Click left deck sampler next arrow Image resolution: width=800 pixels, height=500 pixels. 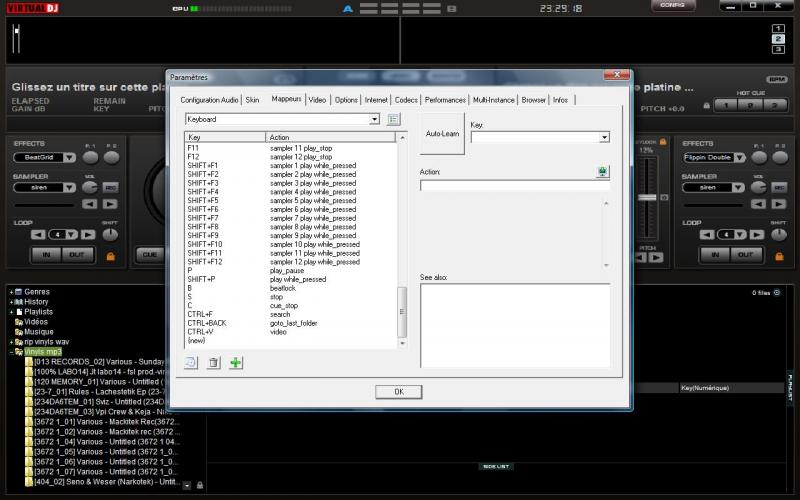pyautogui.click(x=110, y=204)
